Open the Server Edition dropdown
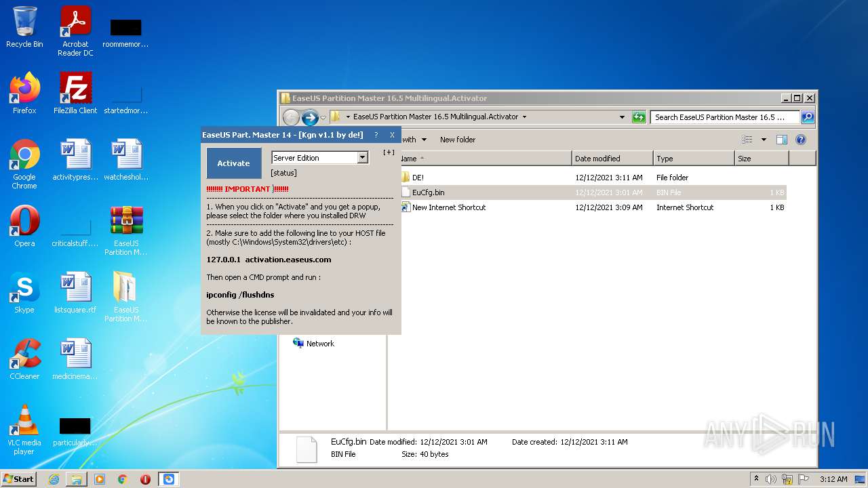The height and width of the screenshot is (488, 868). pos(362,158)
